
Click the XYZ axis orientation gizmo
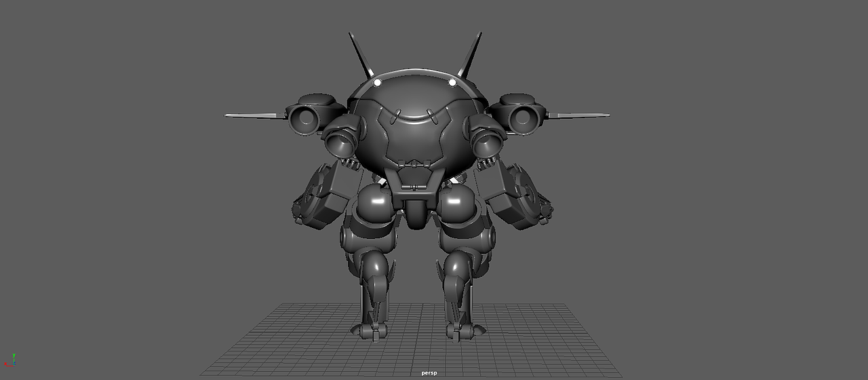pyautogui.click(x=10, y=360)
